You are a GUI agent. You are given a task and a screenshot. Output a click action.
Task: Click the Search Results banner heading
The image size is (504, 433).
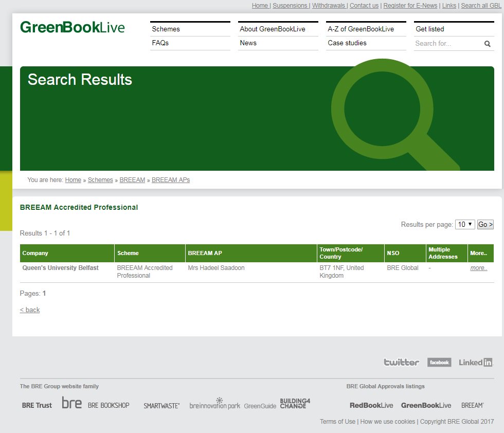point(80,79)
